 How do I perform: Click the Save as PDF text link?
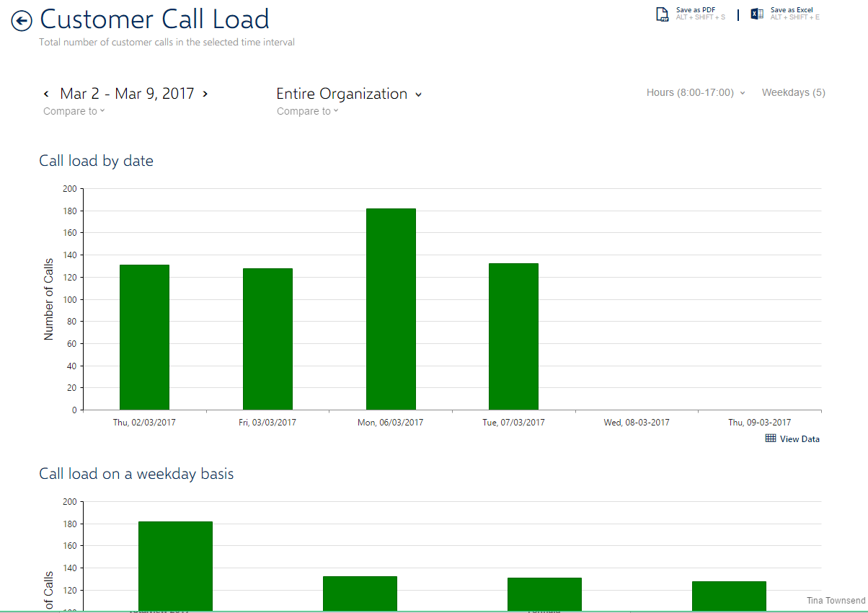pos(696,10)
